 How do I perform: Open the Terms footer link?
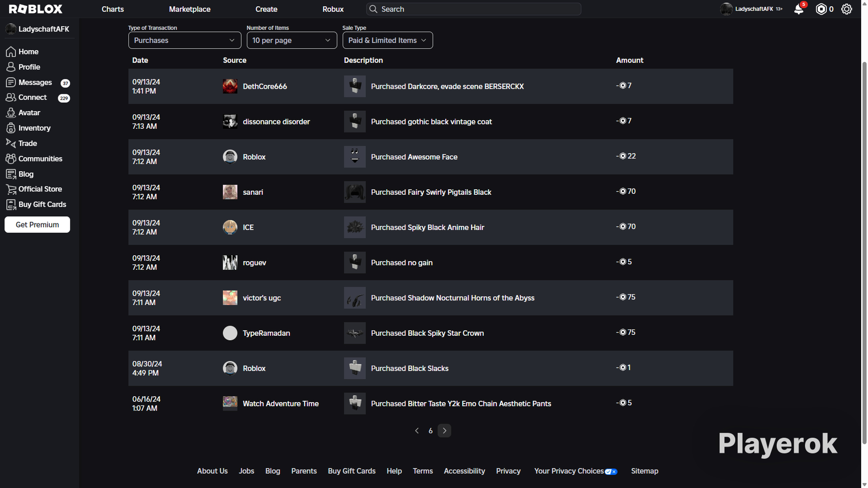click(x=423, y=471)
